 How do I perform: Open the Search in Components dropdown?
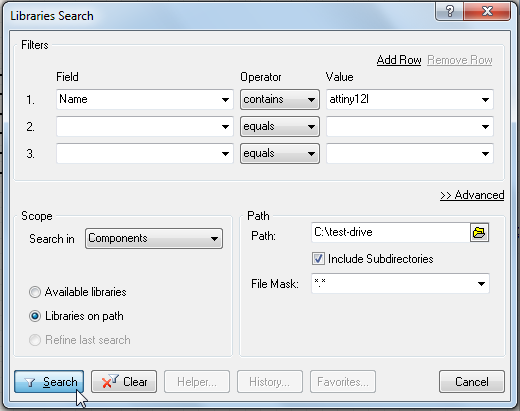154,238
